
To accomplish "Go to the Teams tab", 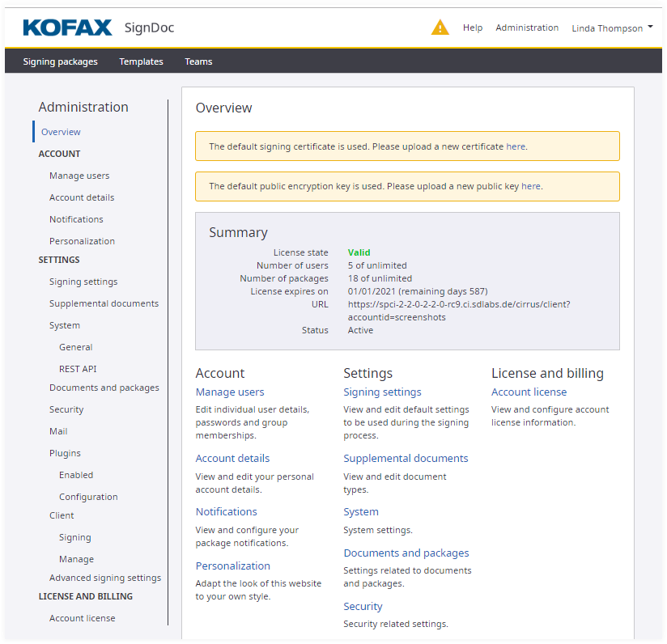I will pos(198,61).
